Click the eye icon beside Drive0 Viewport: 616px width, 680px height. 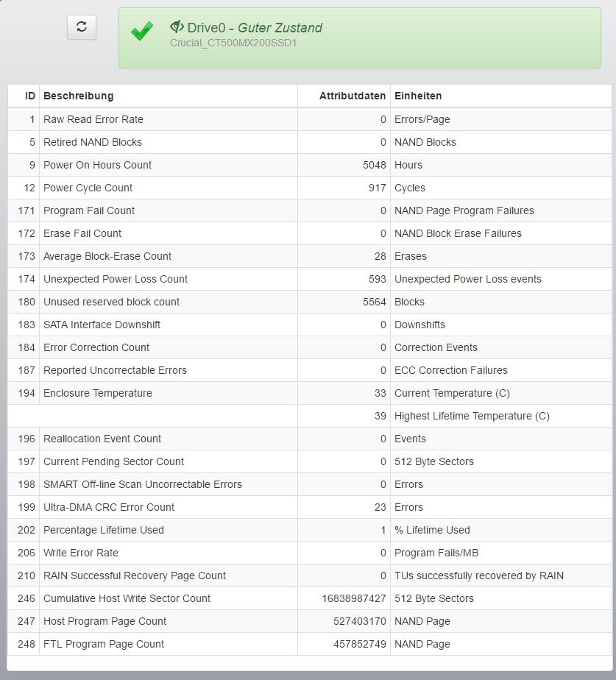(177, 27)
